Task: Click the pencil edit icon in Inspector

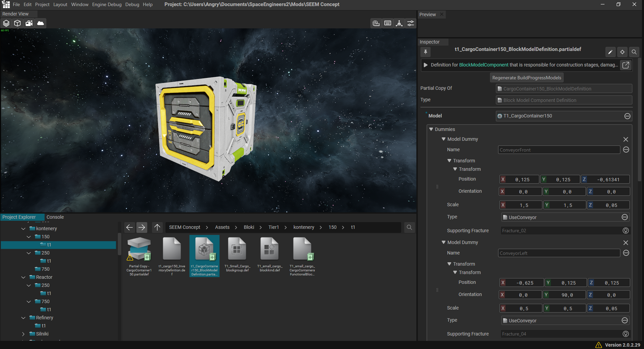Action: click(x=610, y=52)
